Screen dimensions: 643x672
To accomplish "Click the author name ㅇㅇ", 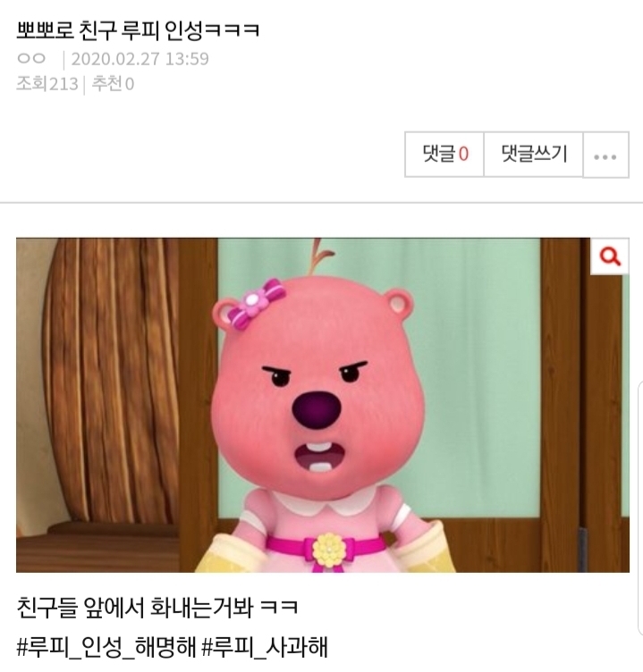I will [31, 58].
